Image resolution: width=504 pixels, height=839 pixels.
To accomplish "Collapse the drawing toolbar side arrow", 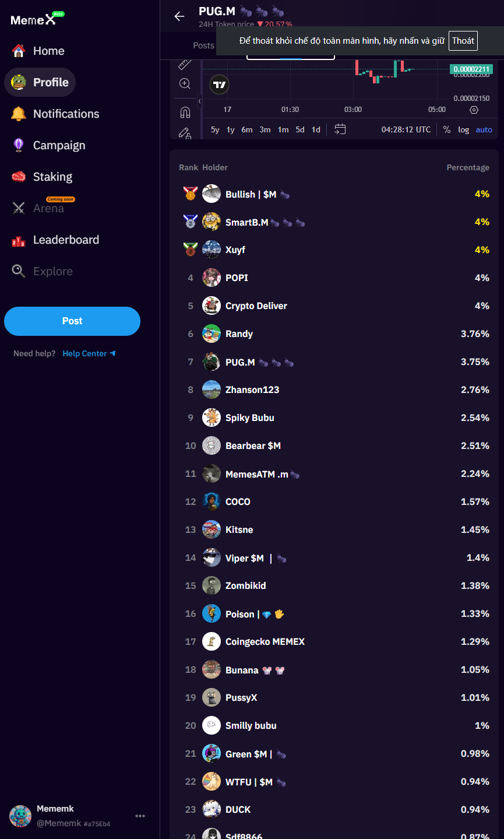I will click(x=199, y=101).
